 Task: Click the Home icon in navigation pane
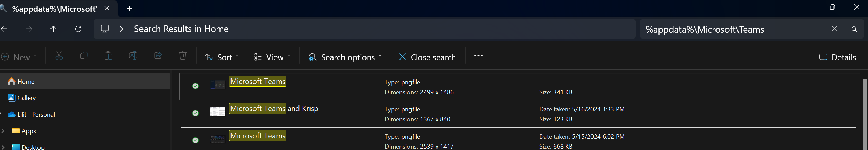coord(11,81)
